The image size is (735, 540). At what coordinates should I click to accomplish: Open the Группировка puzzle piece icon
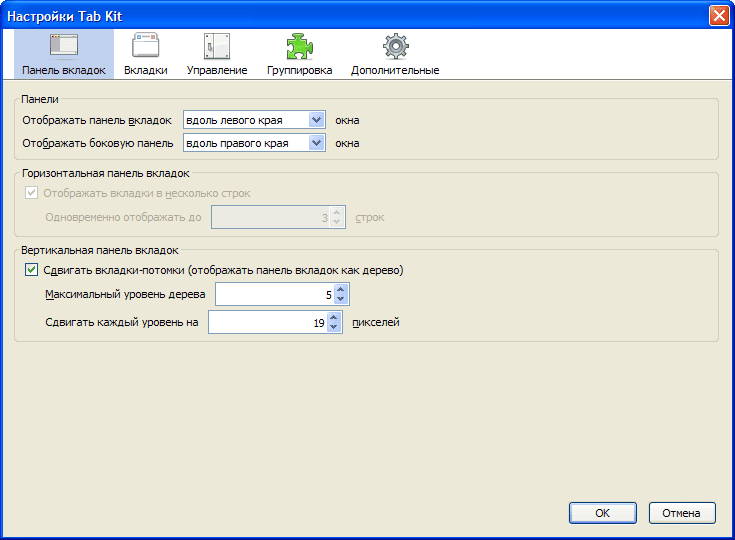click(x=300, y=46)
